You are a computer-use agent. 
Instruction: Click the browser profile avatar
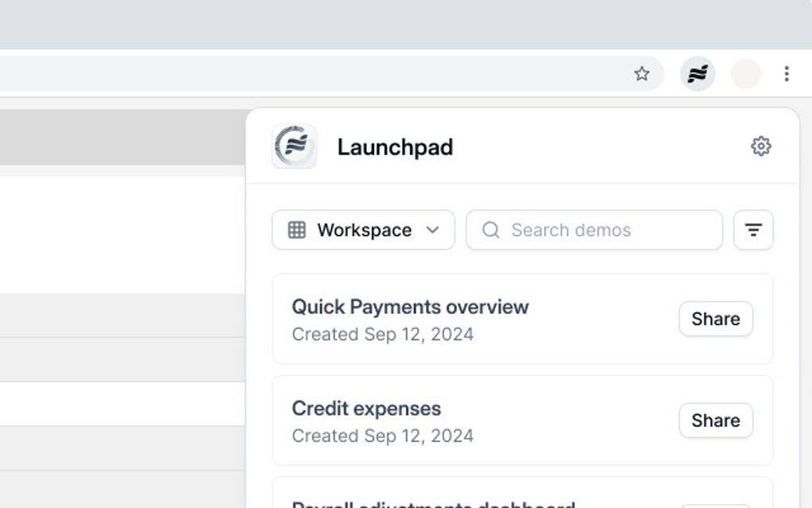point(746,73)
